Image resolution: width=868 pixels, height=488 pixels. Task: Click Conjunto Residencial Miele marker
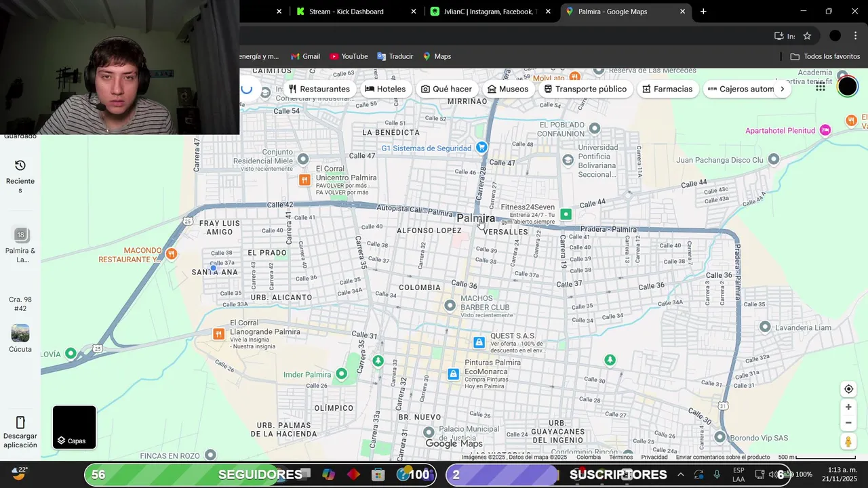pos(302,159)
